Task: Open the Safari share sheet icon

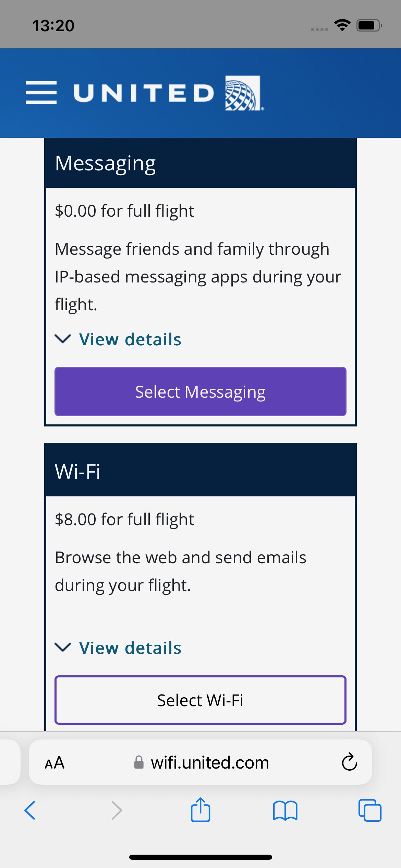Action: (200, 810)
